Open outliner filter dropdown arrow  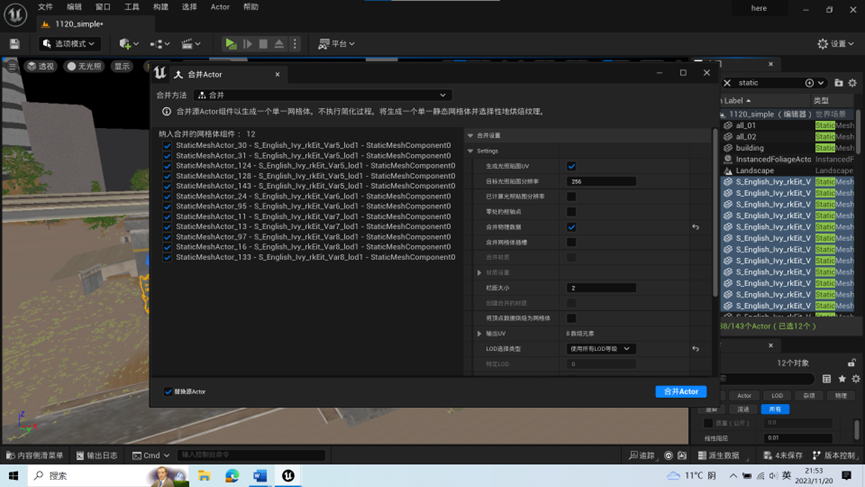pos(821,83)
